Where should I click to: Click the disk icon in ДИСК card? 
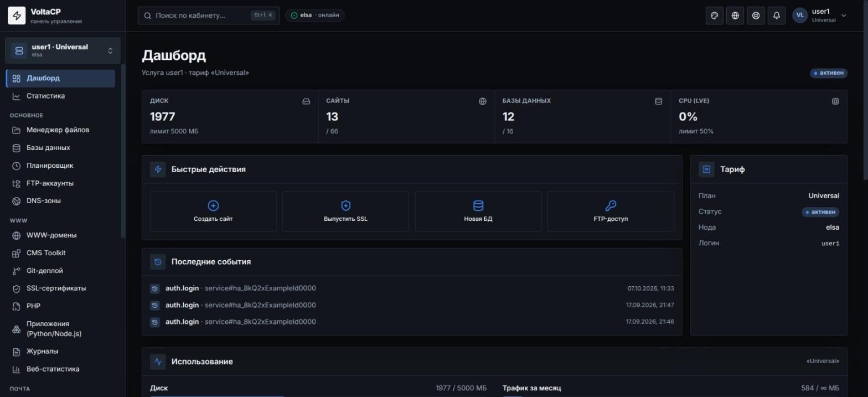click(x=306, y=101)
